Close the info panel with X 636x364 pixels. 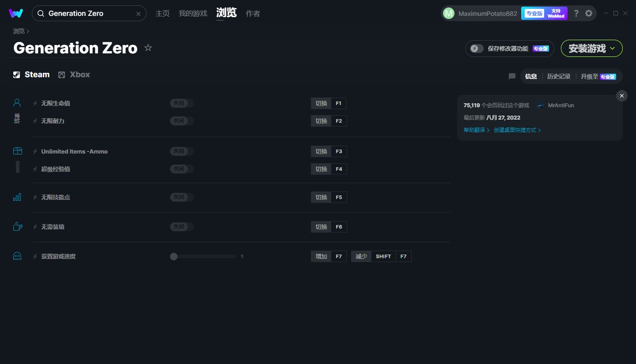[622, 96]
